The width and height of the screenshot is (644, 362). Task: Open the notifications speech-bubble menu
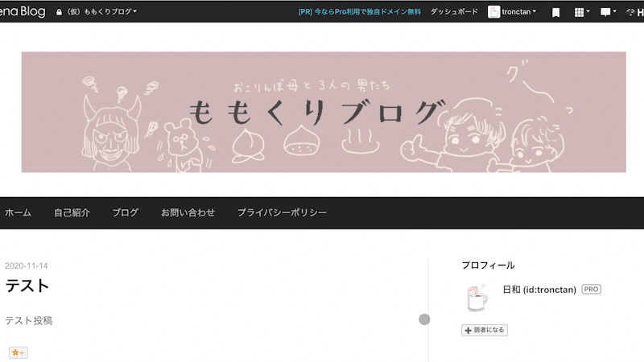[x=608, y=12]
